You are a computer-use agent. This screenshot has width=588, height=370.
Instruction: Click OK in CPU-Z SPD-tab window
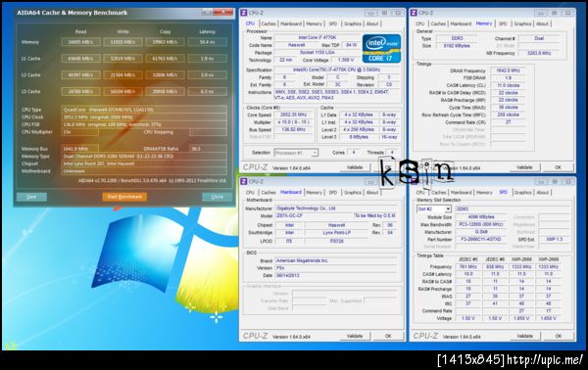click(558, 337)
